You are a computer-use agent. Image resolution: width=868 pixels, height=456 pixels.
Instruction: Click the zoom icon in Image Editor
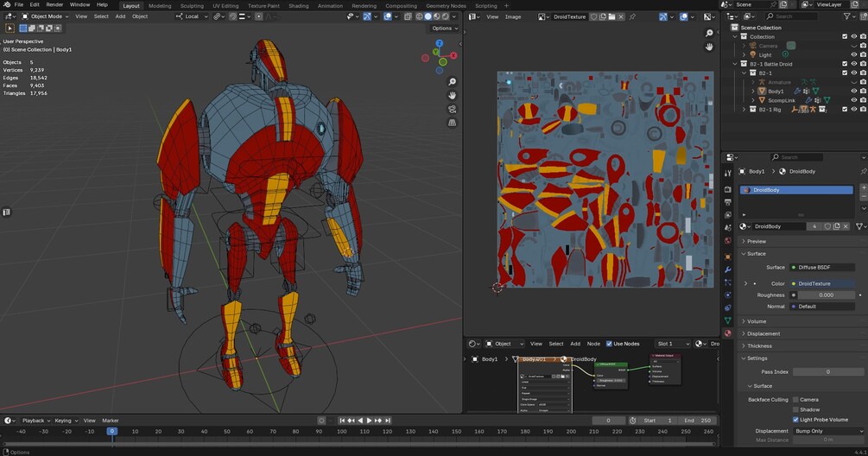(709, 34)
